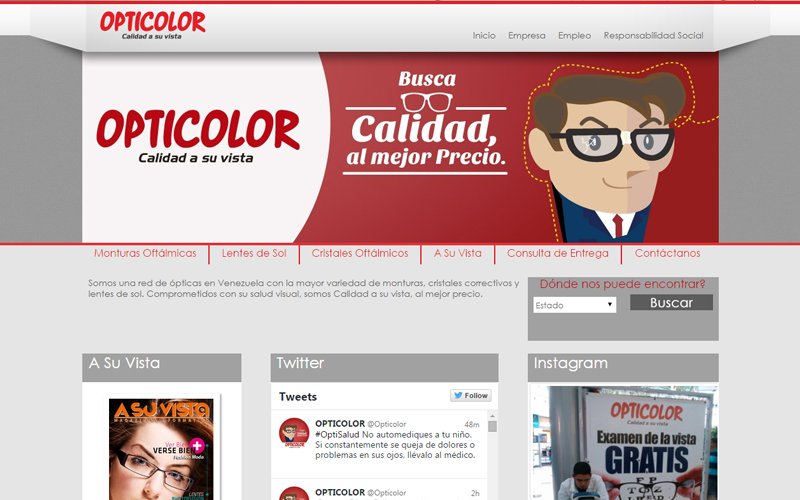Viewport: 800px width, 500px height.
Task: Open the Consulta de Entrega tab
Action: pyautogui.click(x=558, y=254)
